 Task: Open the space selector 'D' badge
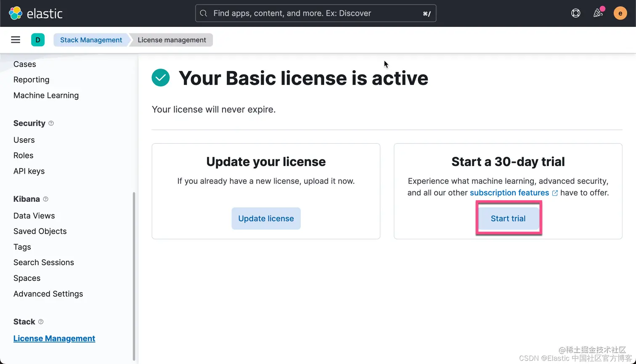click(38, 40)
